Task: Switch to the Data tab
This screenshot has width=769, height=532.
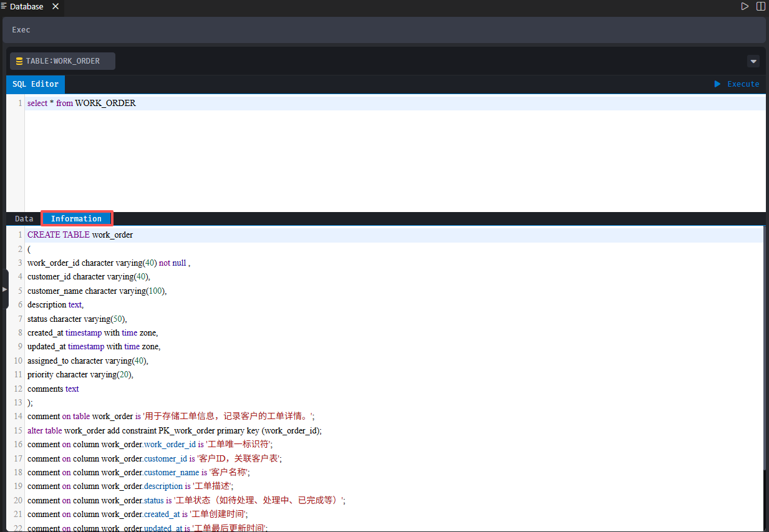Action: pos(24,219)
